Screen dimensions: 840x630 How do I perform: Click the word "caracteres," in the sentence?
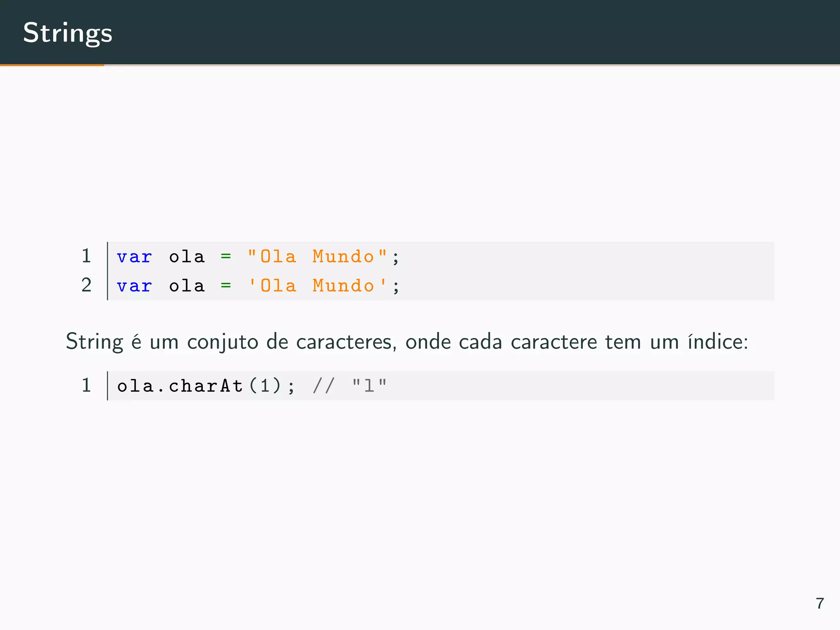coord(346,342)
